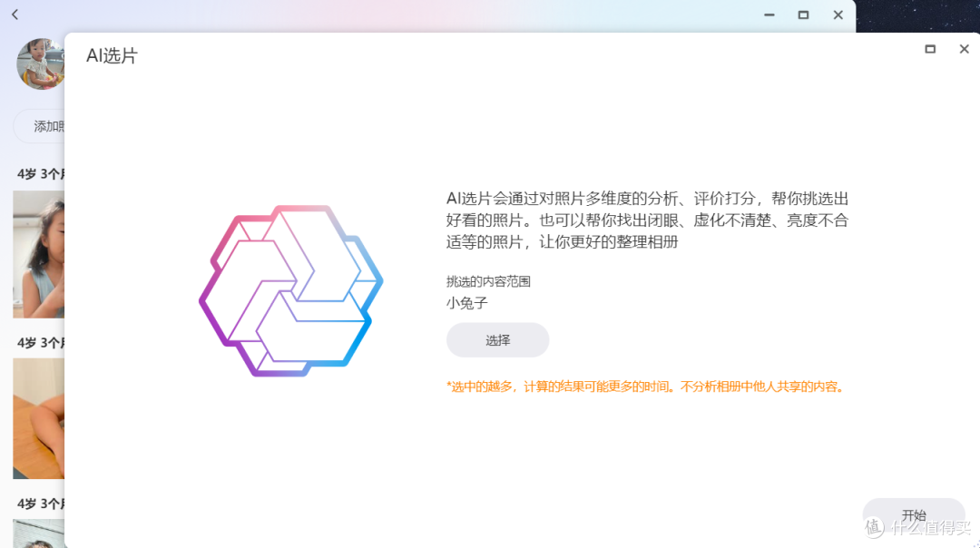
Task: Click the orange warning note about selection time
Action: (646, 386)
